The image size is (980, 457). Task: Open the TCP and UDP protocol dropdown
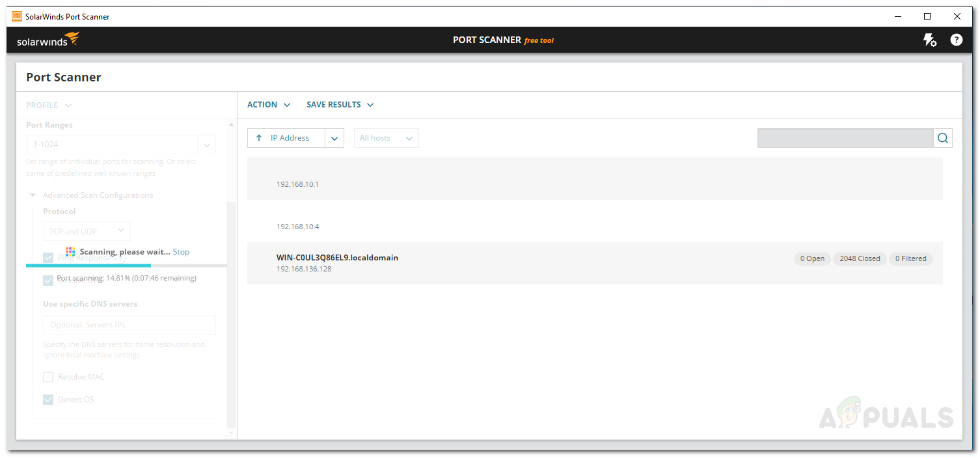[87, 231]
